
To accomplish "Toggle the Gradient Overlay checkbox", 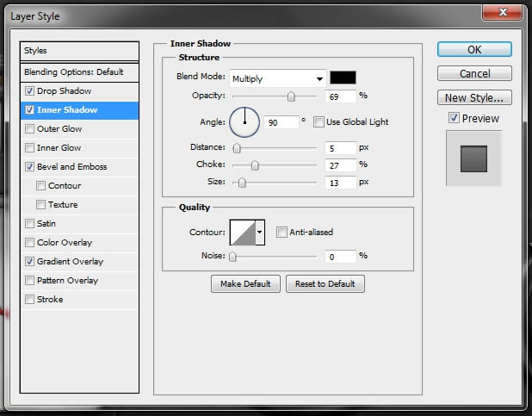I will click(29, 262).
